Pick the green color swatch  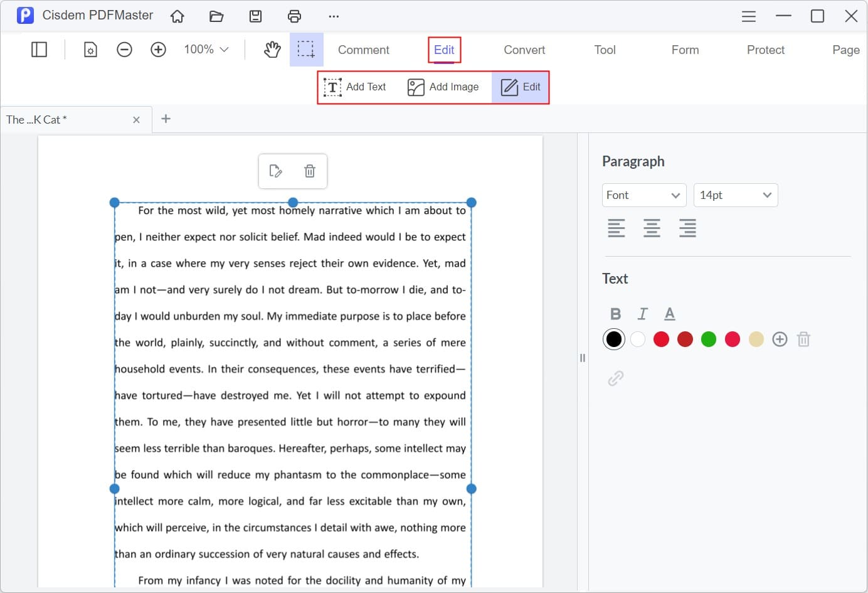[709, 339]
